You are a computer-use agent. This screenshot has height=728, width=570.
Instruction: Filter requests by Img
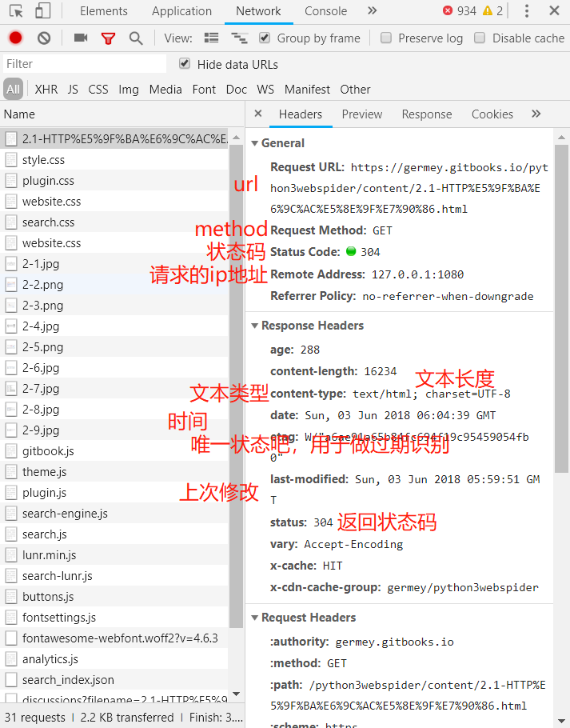click(129, 89)
